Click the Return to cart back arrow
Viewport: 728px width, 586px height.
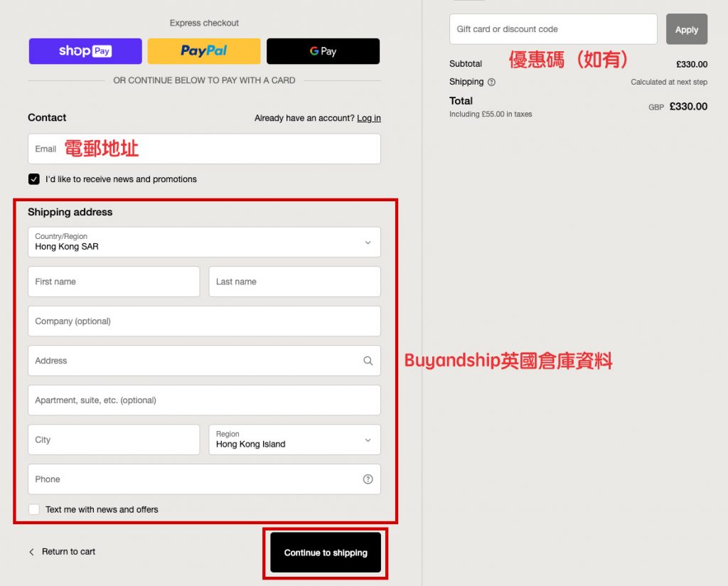[31, 552]
